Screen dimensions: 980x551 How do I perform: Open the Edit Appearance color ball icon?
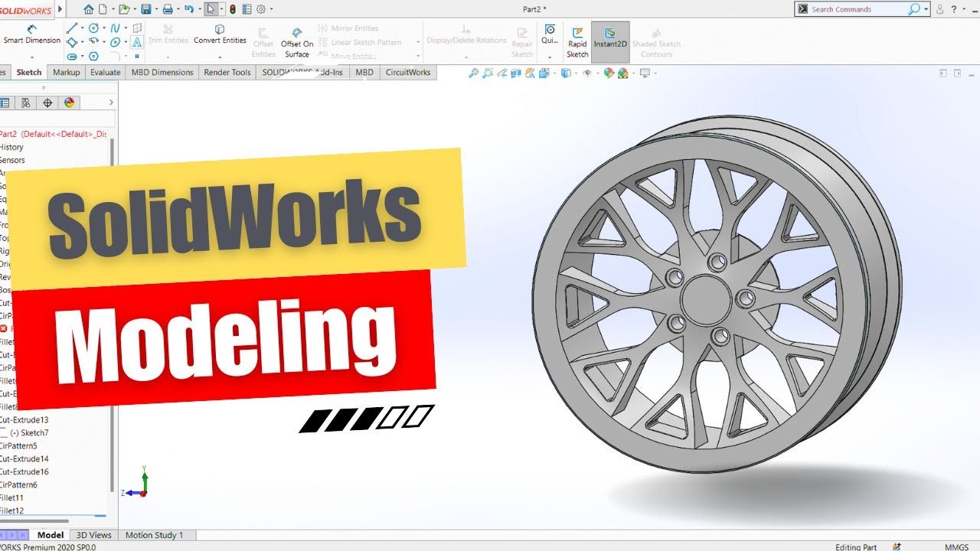click(609, 73)
